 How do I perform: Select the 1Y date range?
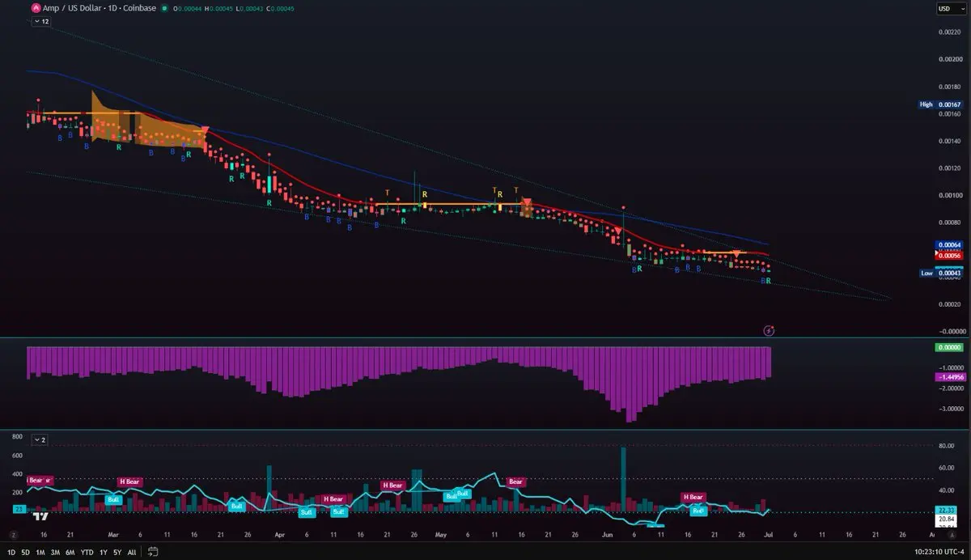pyautogui.click(x=103, y=552)
